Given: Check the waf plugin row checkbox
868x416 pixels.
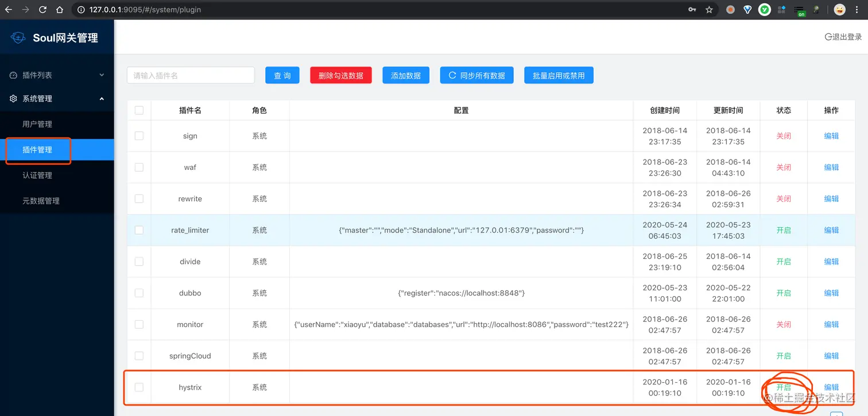Looking at the screenshot, I should tap(139, 168).
